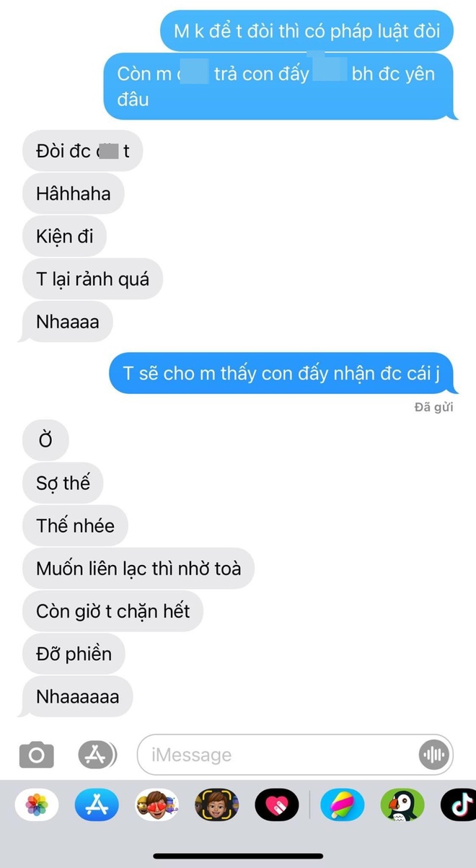Tap the blue "T sẽ cho m thấy" message
The width and height of the screenshot is (476, 868).
click(x=281, y=373)
